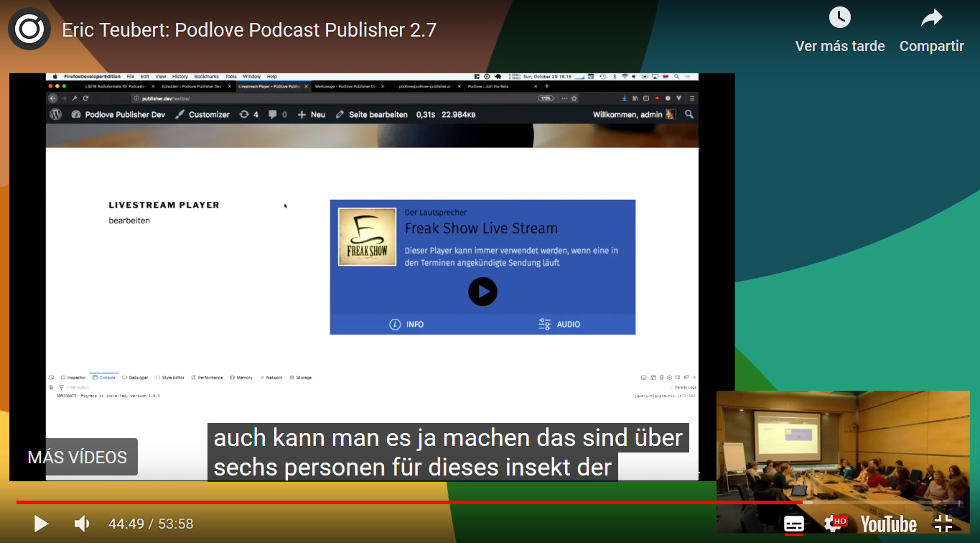Click the Willkommen, admin account menu
980x543 pixels.
point(634,114)
